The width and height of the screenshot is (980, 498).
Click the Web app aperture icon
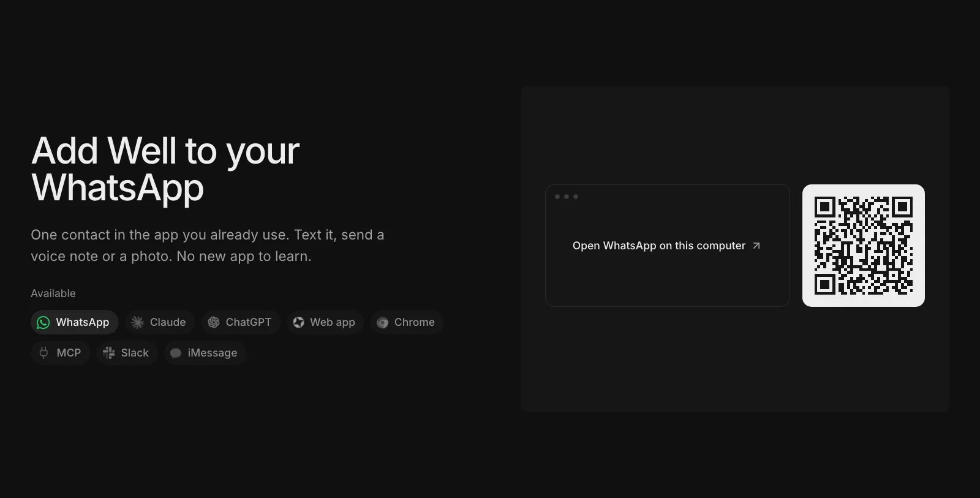point(298,322)
